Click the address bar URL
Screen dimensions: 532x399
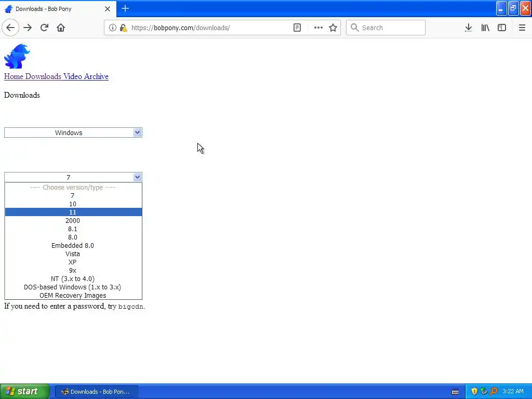tap(180, 28)
